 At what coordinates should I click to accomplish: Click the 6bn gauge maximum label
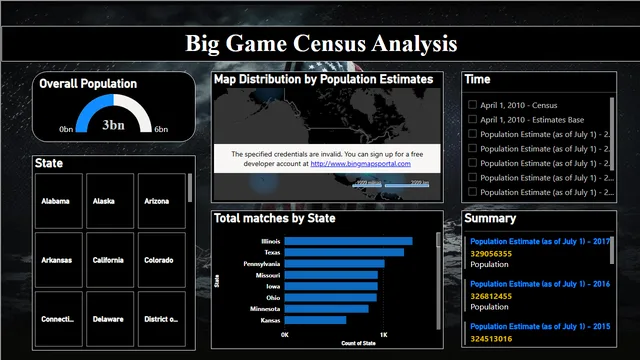point(161,129)
